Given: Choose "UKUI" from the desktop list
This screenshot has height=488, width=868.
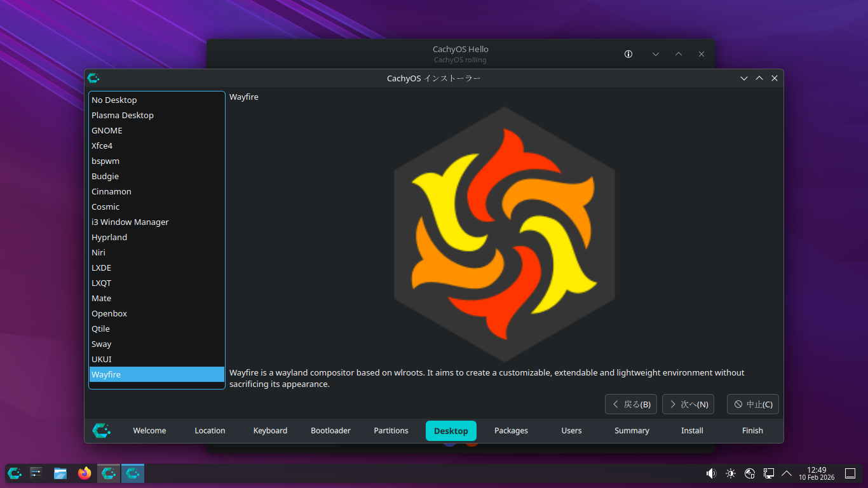Looking at the screenshot, I should (x=157, y=359).
